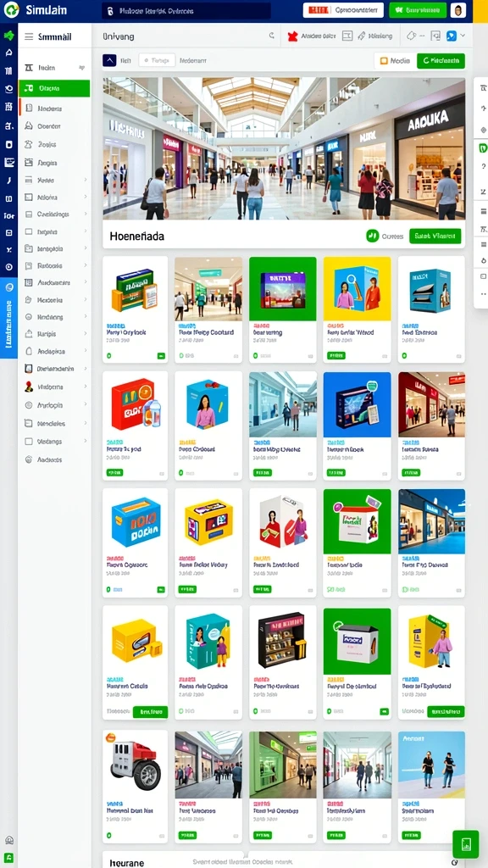This screenshot has height=868, width=488.
Task: Open the large shopping mall banner image
Action: [284, 149]
